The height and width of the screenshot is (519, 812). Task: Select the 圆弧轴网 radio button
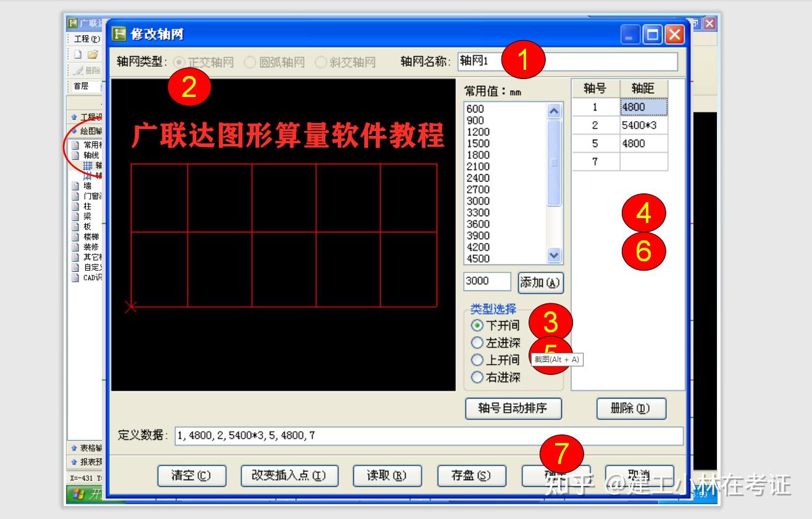click(x=250, y=62)
